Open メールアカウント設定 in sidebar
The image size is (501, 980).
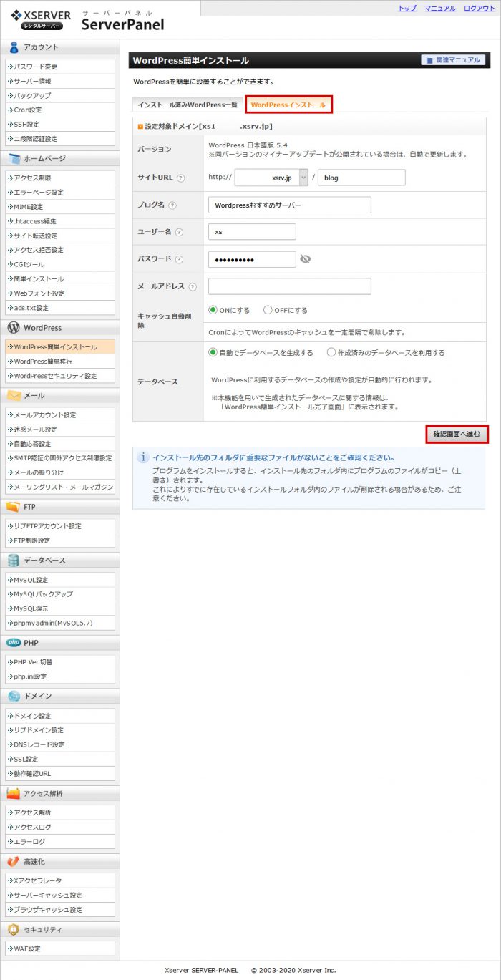click(60, 414)
